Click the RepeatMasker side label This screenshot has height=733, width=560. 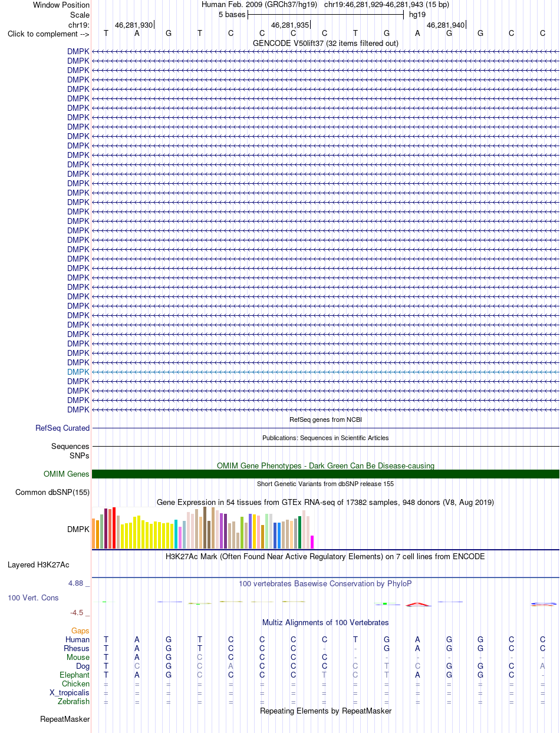pos(65,719)
